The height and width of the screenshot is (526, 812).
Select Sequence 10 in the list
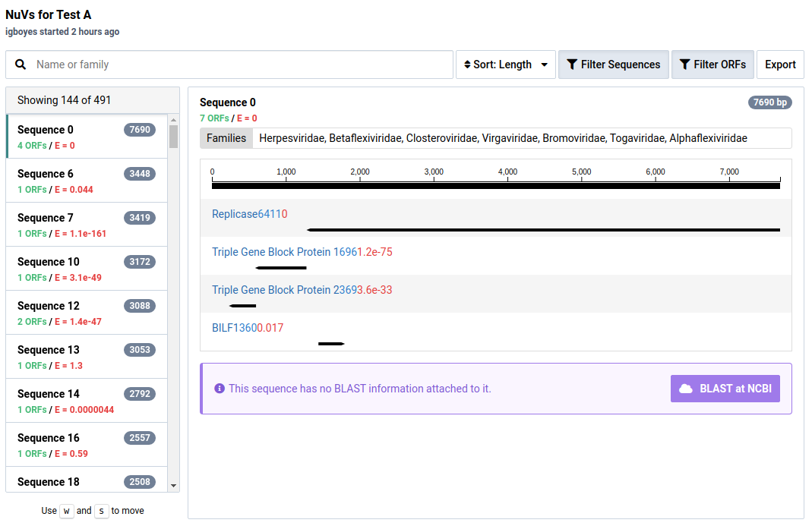tap(86, 269)
